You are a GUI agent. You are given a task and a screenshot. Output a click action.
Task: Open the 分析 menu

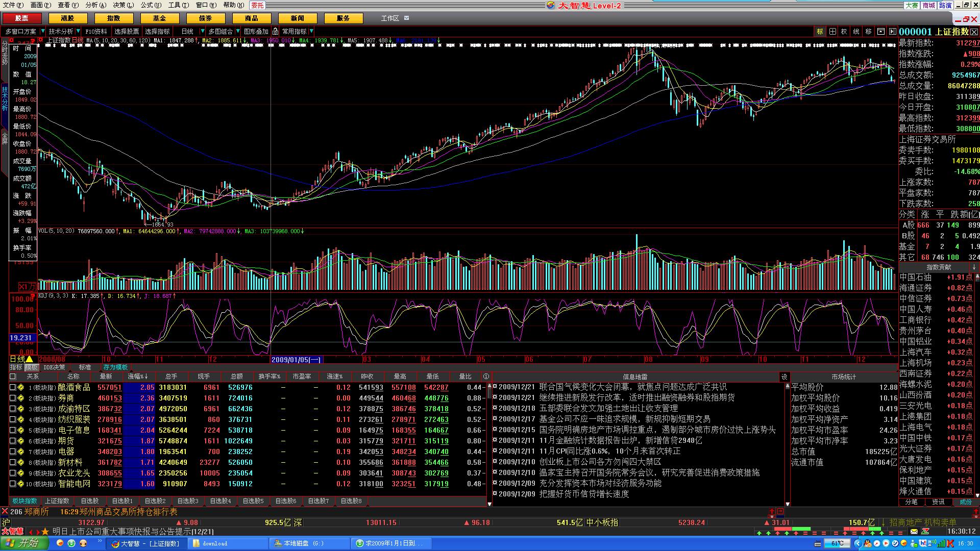tap(96, 5)
